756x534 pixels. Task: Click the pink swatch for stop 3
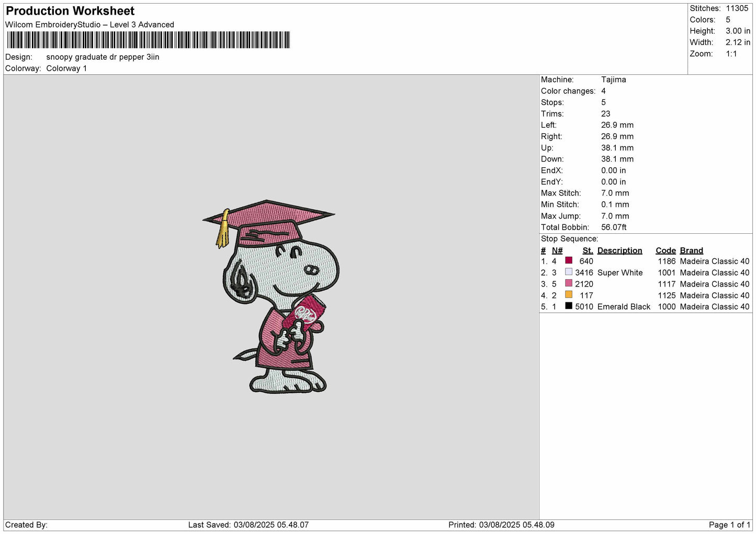(x=569, y=283)
